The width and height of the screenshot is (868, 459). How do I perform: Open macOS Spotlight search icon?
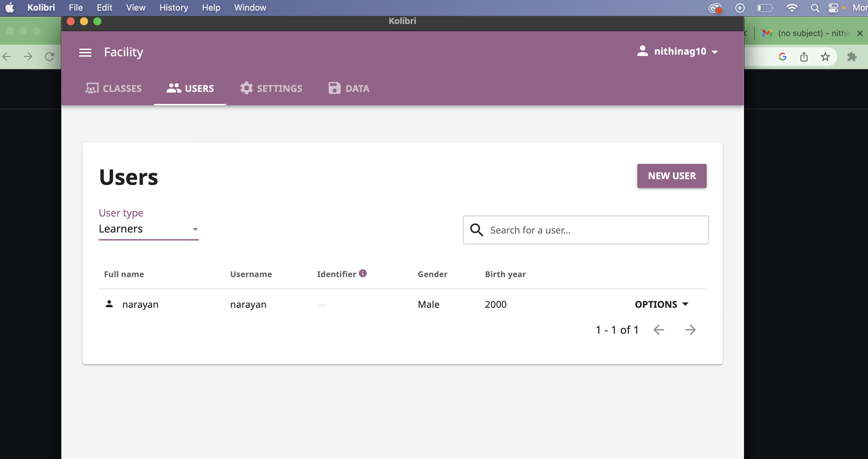(x=815, y=8)
